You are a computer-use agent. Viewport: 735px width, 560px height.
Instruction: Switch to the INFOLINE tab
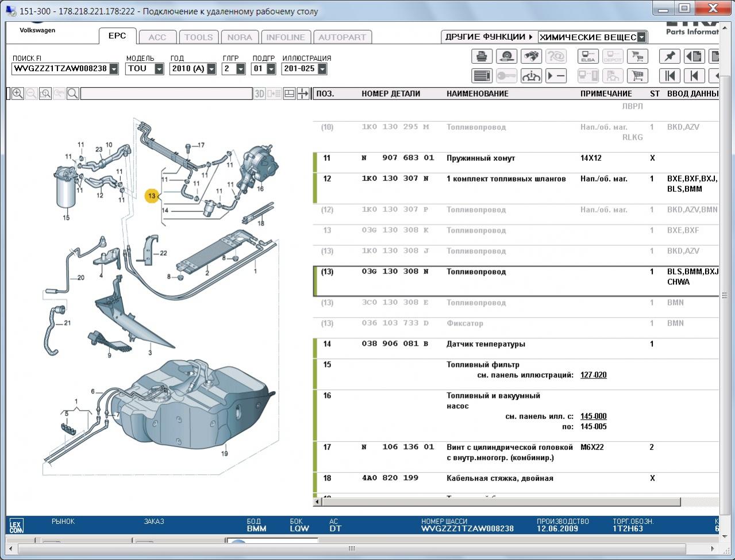point(286,37)
